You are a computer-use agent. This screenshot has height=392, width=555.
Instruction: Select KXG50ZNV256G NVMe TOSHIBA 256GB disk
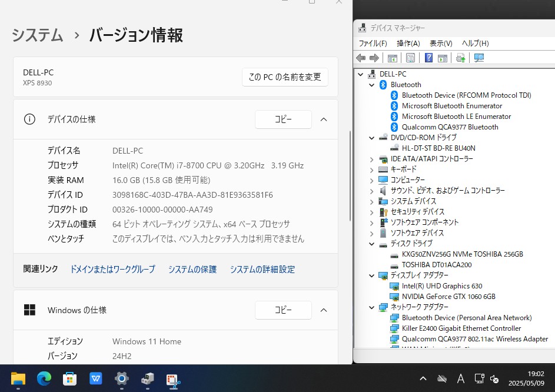(x=462, y=254)
